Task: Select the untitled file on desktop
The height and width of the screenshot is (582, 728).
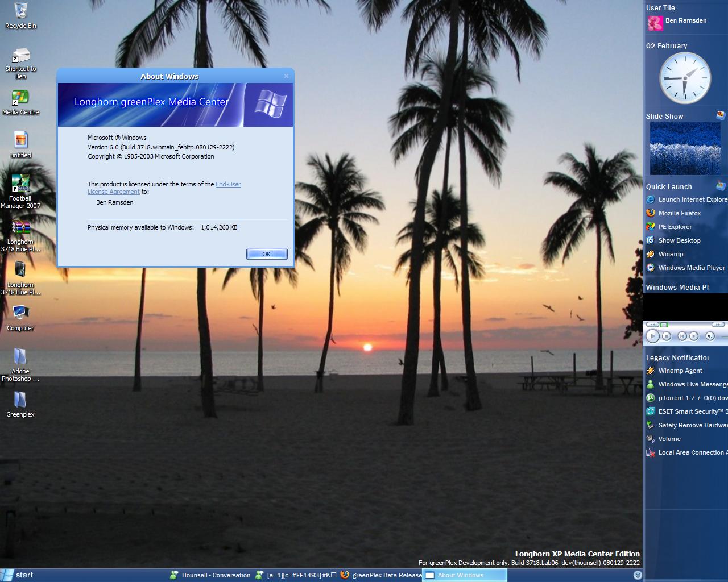Action: click(20, 145)
